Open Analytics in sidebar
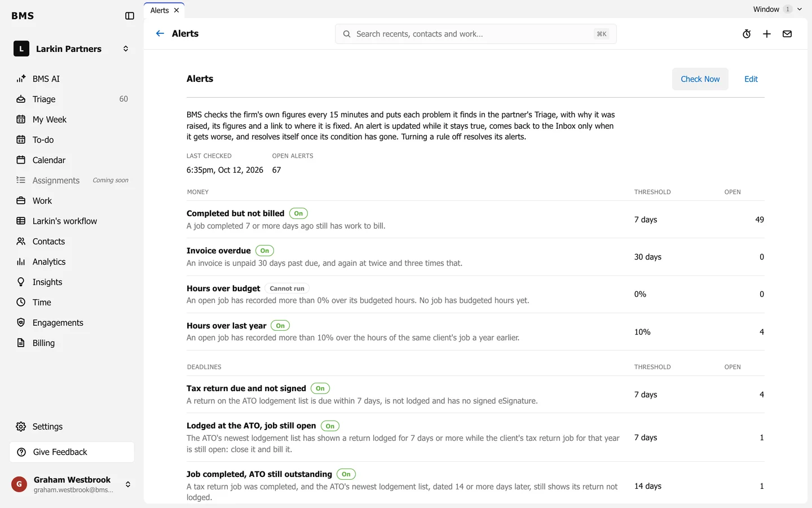 [x=72, y=262]
